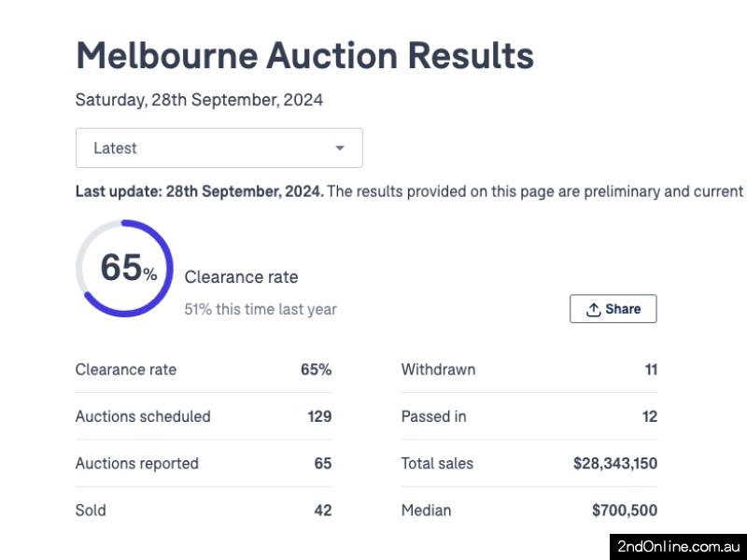Click the Withdrawn row label
The height and width of the screenshot is (560, 747).
[438, 370]
